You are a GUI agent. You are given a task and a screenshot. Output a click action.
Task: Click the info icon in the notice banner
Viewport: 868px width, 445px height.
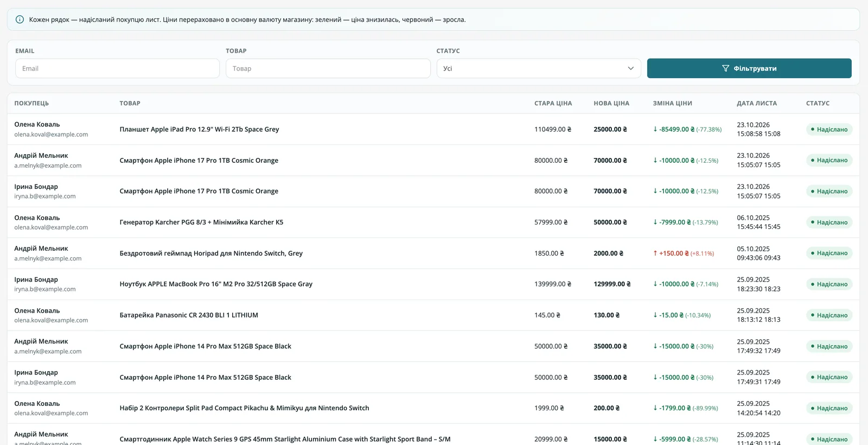[x=20, y=20]
